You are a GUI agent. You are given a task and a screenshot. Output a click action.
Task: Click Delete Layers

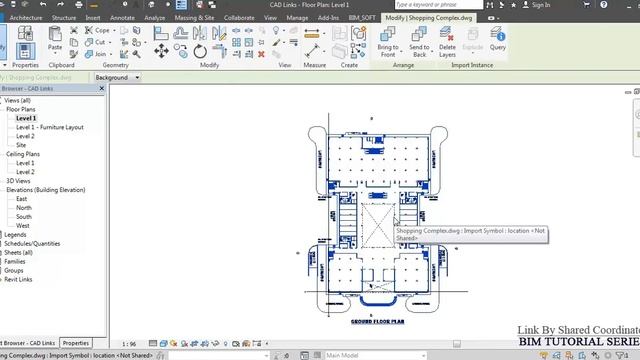(447, 42)
